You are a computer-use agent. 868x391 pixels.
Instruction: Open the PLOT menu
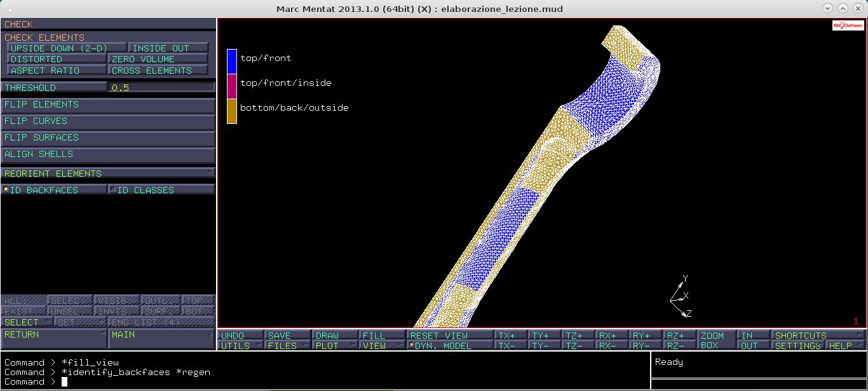point(336,346)
